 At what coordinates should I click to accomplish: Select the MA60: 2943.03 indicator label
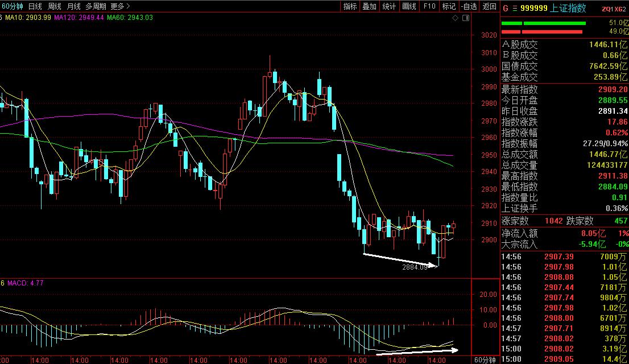point(130,18)
